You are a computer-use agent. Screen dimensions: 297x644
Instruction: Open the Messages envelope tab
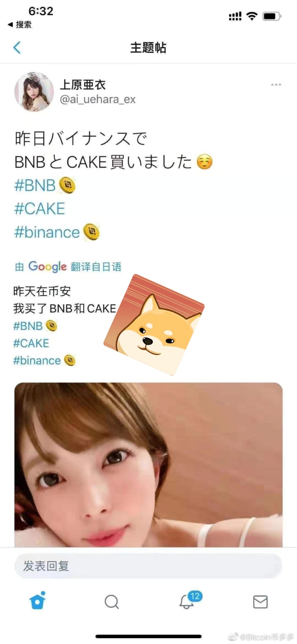[x=260, y=602]
